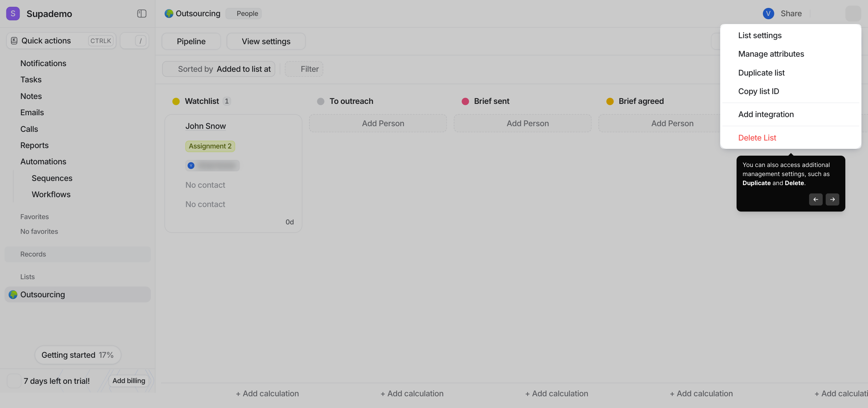Click the V user avatar next to Share
Screen dimensions: 868x408
coord(768,14)
